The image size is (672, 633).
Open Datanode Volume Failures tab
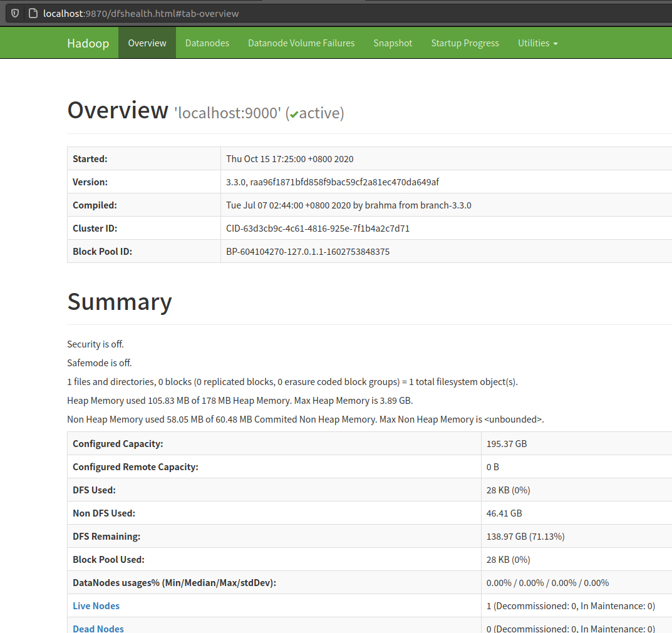point(301,43)
